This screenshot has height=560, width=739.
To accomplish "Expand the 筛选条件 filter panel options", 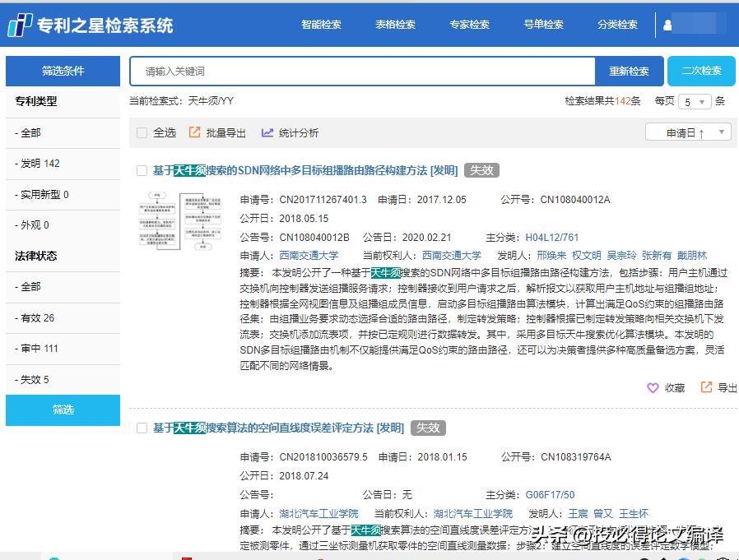I will point(63,72).
